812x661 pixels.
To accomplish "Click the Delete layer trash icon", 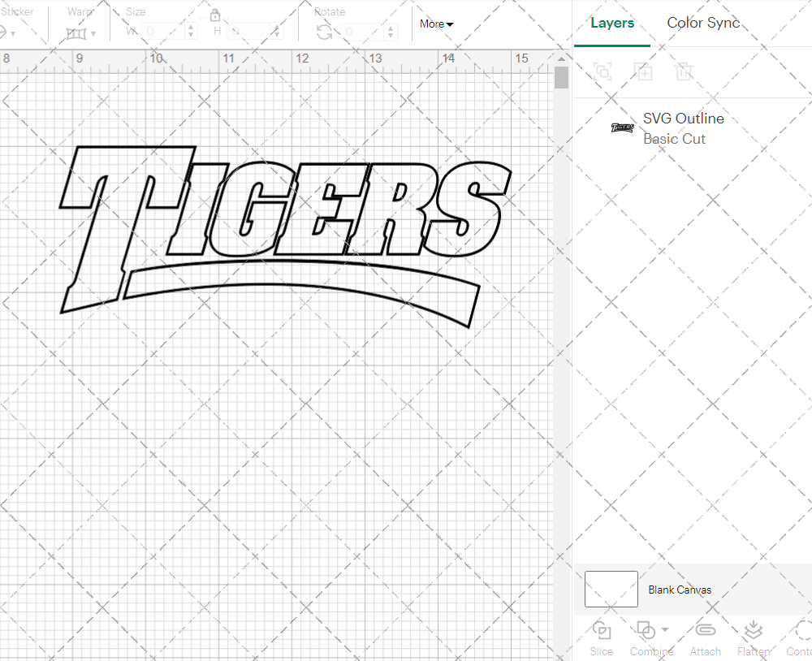I will 684,71.
